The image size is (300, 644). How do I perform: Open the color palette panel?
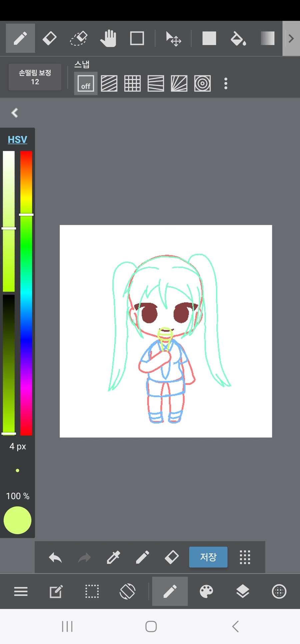click(206, 591)
